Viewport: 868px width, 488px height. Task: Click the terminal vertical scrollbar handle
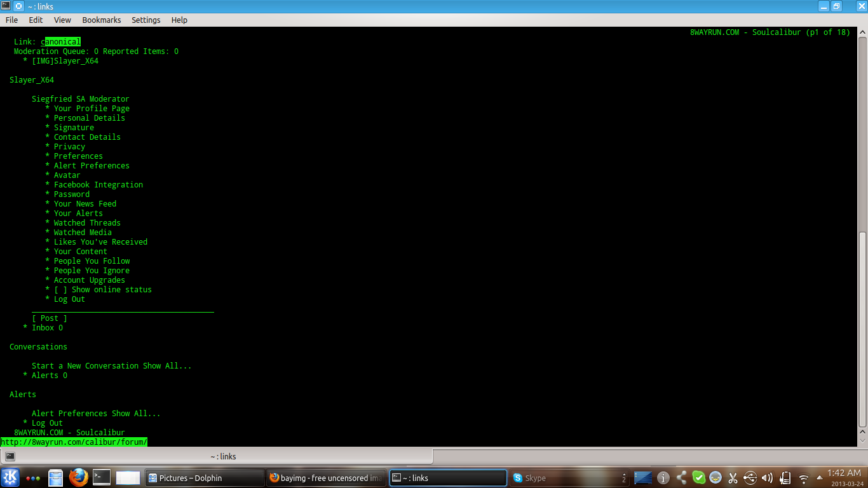click(862, 330)
